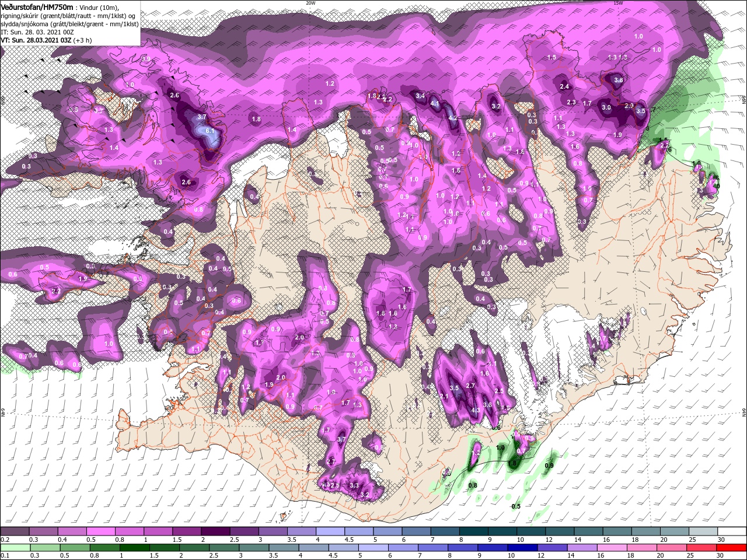Select the 8 dark teal swatch in the snowfall legend
The height and width of the screenshot is (560, 747).
click(473, 532)
